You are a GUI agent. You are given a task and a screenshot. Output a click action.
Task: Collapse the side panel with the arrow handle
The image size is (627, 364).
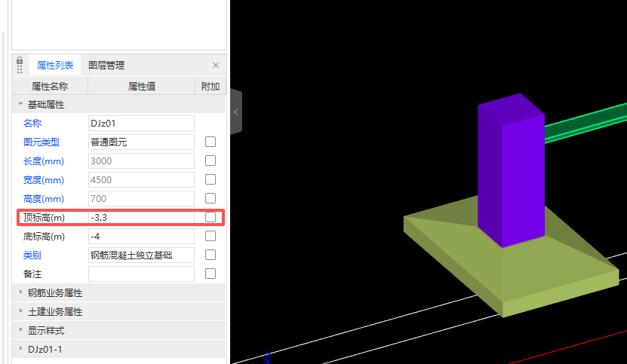point(236,112)
